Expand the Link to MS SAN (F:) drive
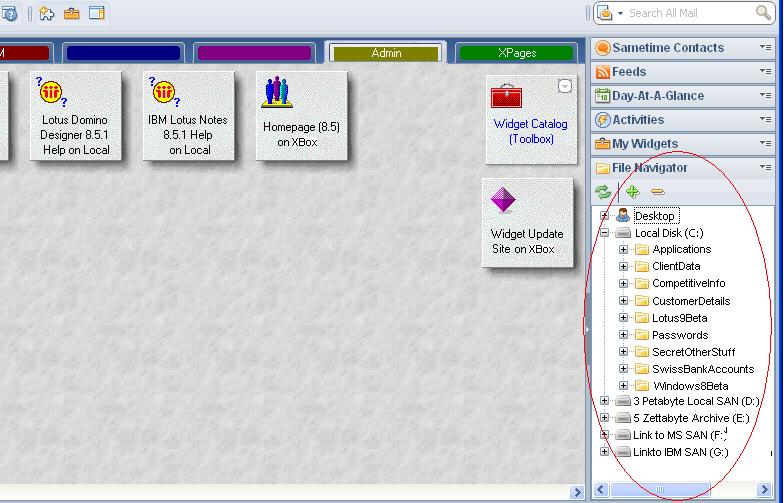Viewport: 784px width, 503px height. point(604,434)
